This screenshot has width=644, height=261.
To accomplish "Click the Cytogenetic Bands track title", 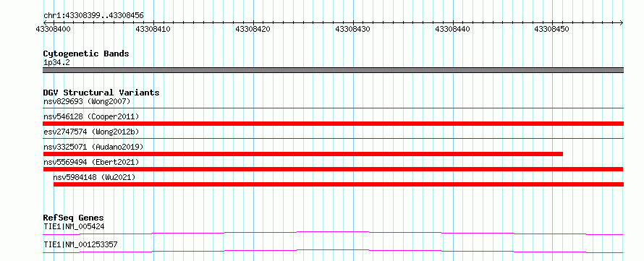I will click(86, 54).
